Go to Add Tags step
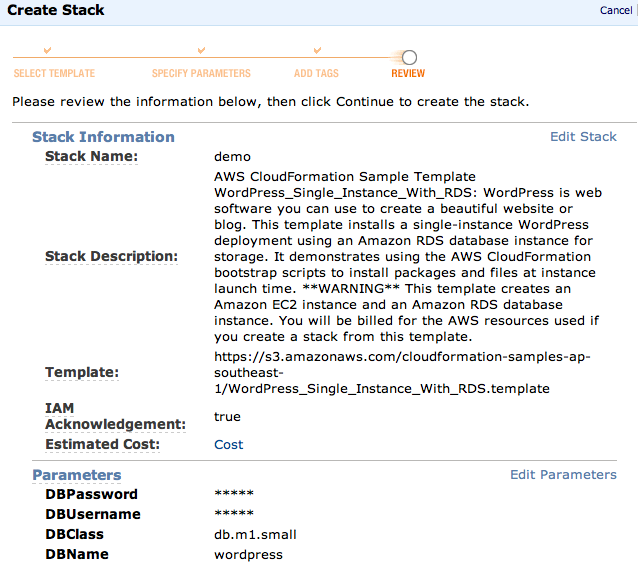The height and width of the screenshot is (569, 638). coord(316,73)
